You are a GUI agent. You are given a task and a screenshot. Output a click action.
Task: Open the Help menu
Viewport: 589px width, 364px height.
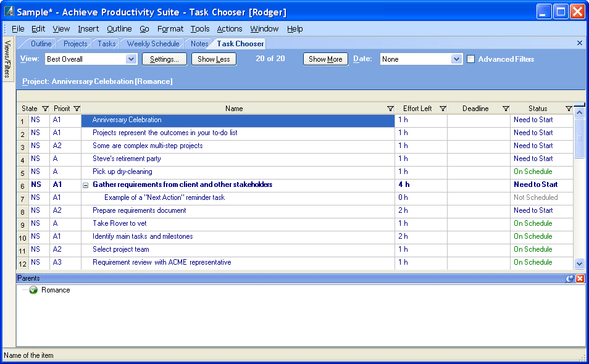[295, 29]
